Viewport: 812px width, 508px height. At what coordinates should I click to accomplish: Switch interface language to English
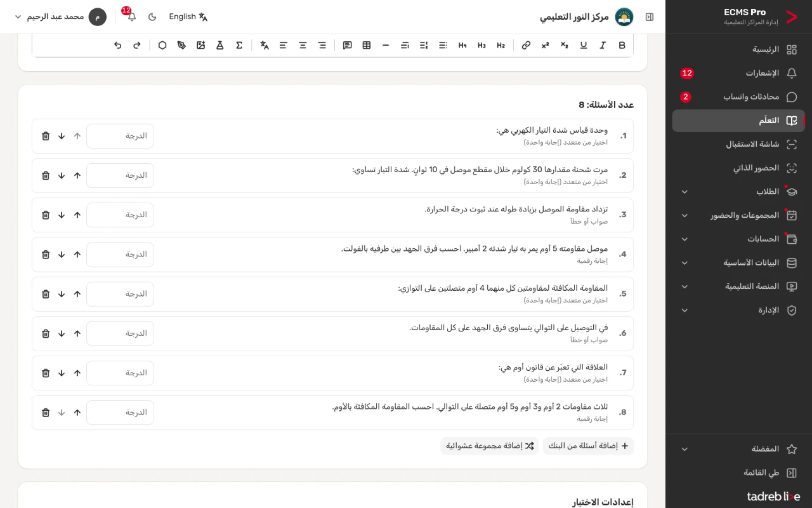tap(188, 17)
